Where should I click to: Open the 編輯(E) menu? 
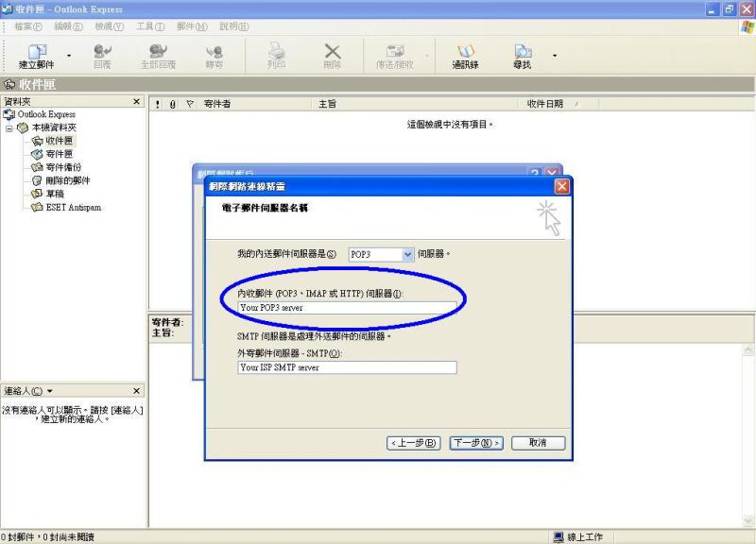[x=68, y=26]
